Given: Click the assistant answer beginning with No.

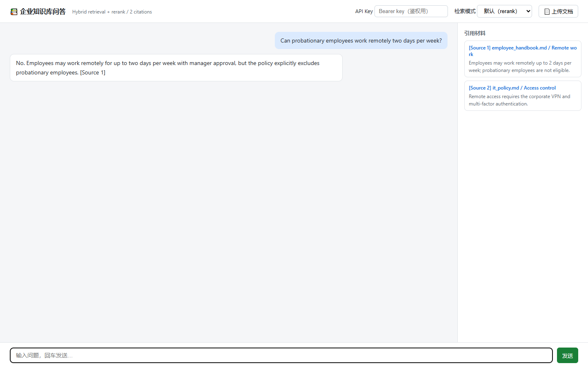Looking at the screenshot, I should point(176,68).
